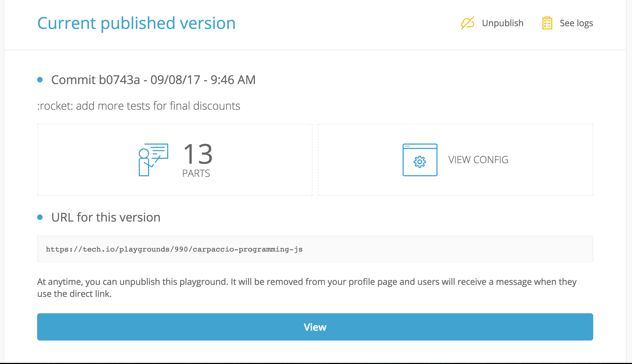Image resolution: width=632 pixels, height=364 pixels.
Task: Open the playground logs via See logs
Action: click(x=576, y=23)
